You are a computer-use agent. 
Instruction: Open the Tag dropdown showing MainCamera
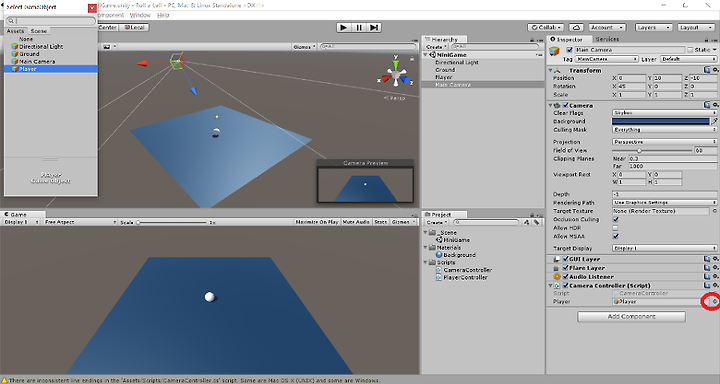coord(606,59)
